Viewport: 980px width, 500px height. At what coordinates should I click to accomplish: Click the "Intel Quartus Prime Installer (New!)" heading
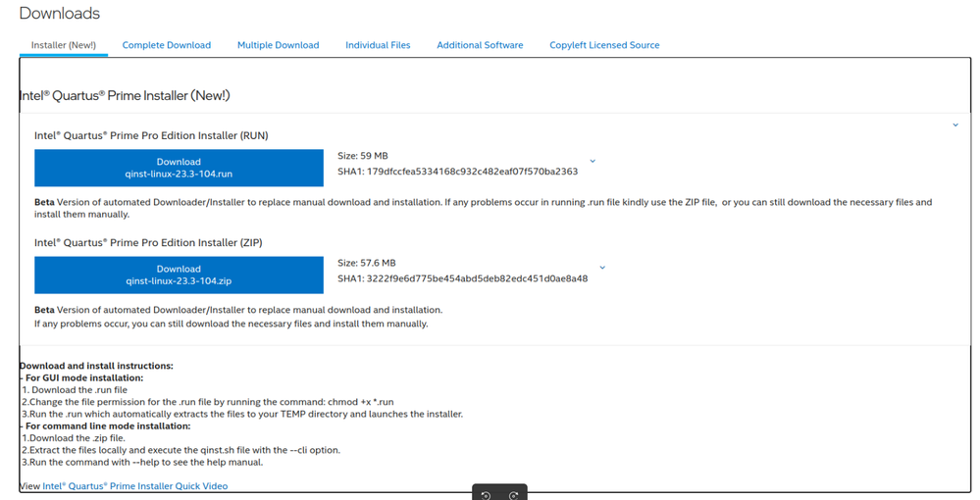pyautogui.click(x=125, y=96)
